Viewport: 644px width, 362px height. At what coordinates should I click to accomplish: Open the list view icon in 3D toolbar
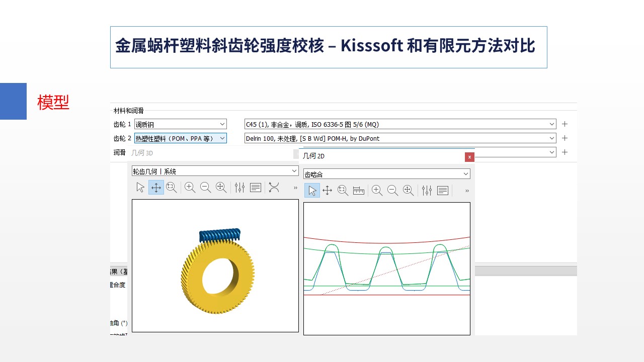256,188
